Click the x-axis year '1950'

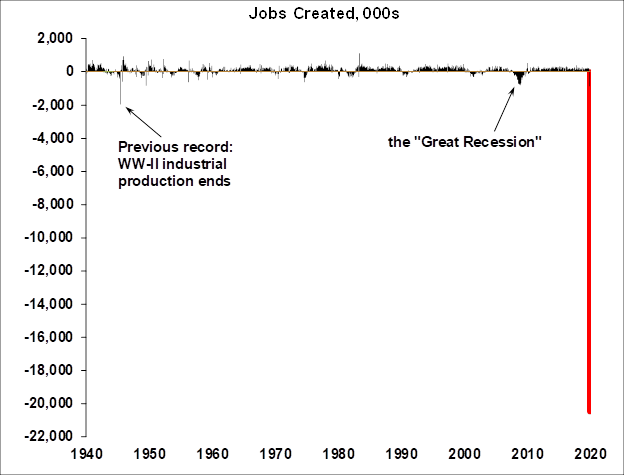click(x=149, y=454)
